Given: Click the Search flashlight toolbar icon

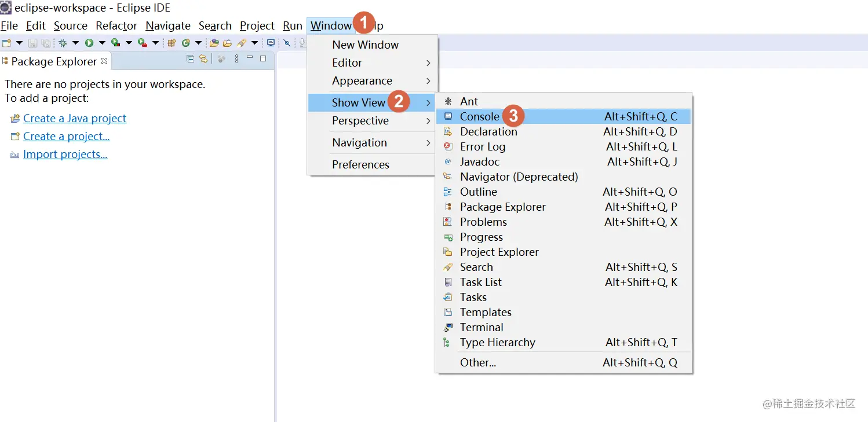Looking at the screenshot, I should 242,43.
